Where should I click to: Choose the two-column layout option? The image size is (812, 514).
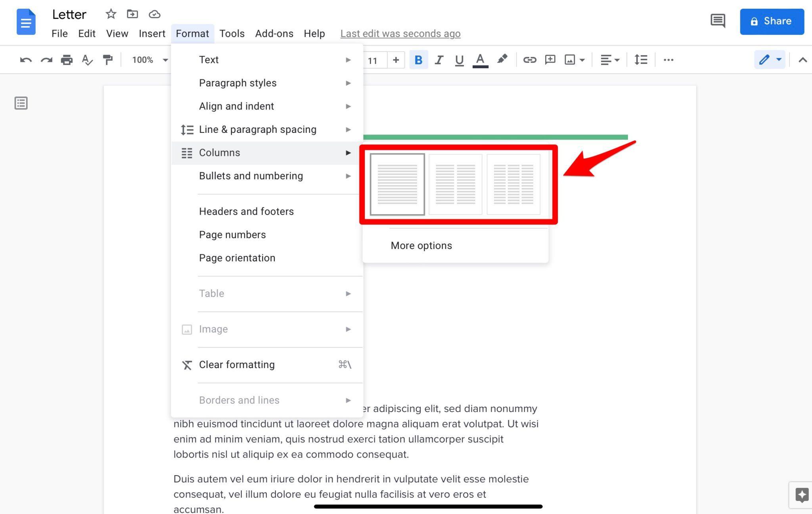(455, 184)
